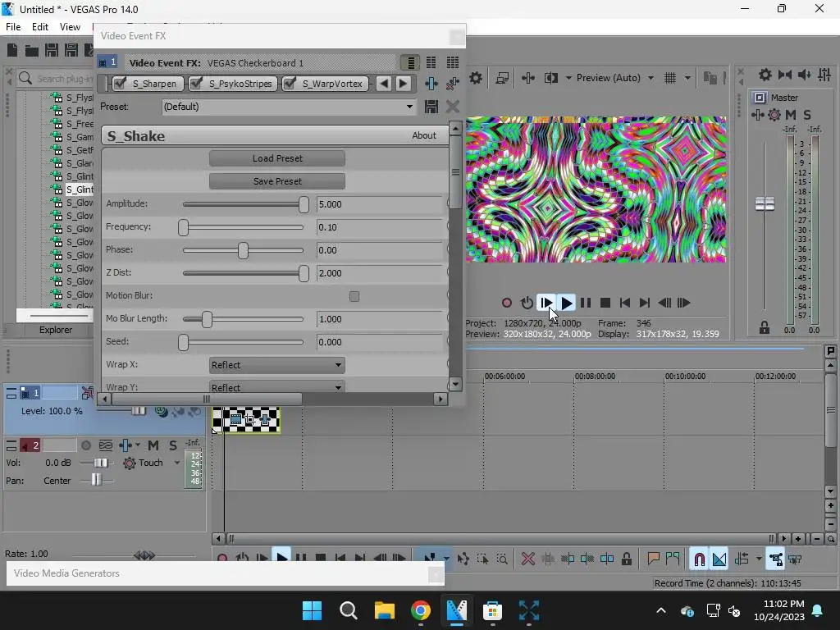Toggle Automatic Crossfades icon
840x630 pixels.
719,559
